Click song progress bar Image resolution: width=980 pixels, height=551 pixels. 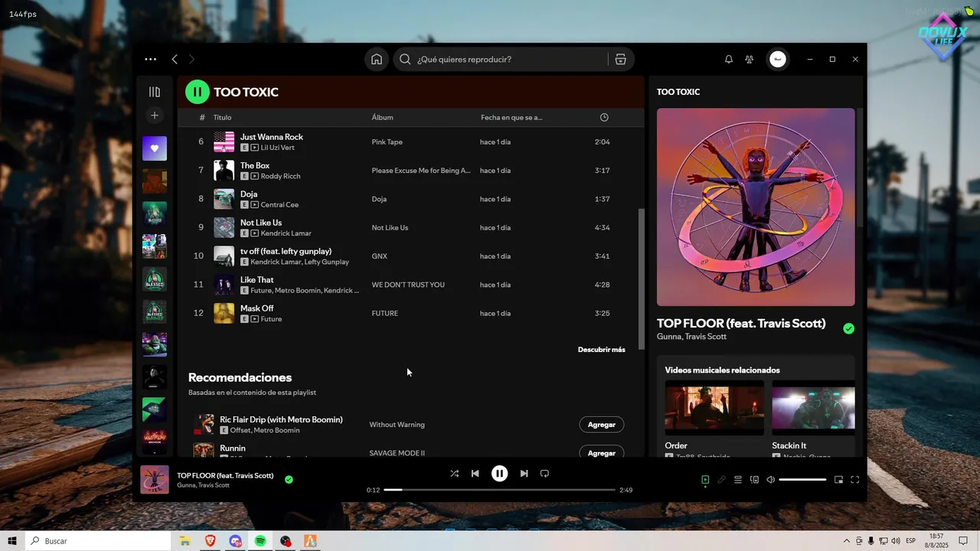(x=499, y=490)
